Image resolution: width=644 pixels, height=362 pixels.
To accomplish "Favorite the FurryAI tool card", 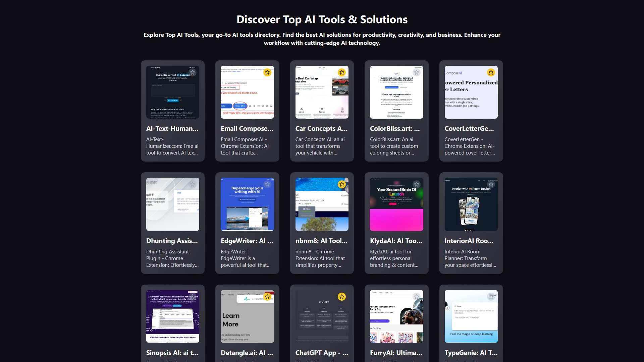I will pos(416,297).
